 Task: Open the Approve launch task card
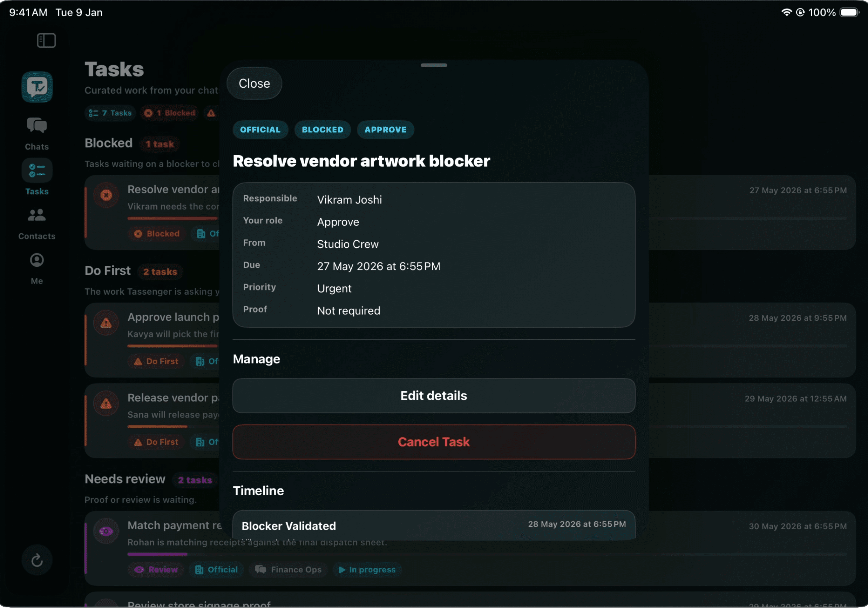[153, 340]
